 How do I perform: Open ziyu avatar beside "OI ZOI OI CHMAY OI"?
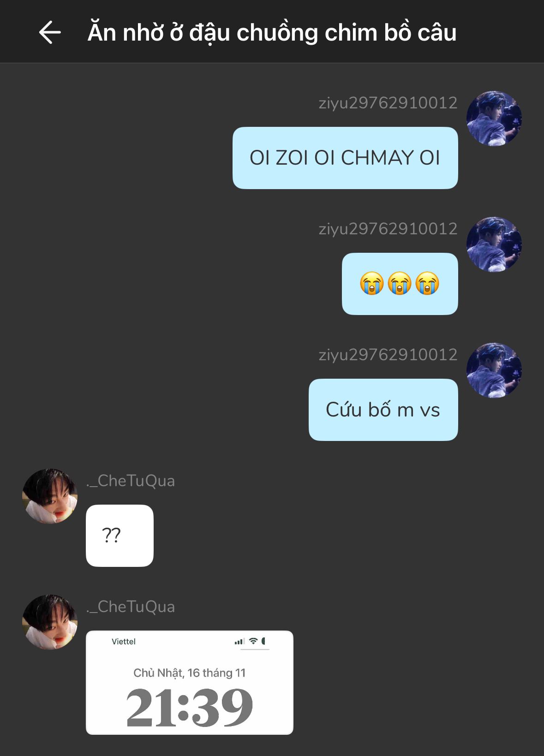494,119
